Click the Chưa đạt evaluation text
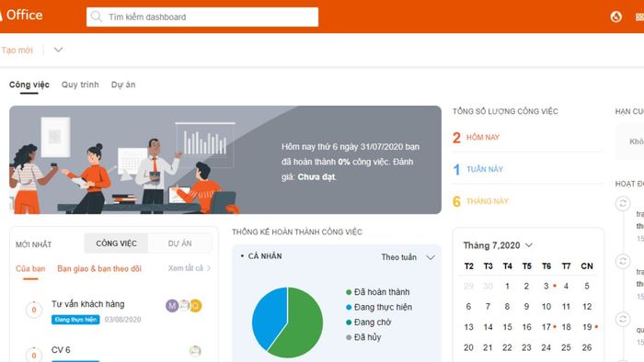644x362 pixels. coord(316,177)
